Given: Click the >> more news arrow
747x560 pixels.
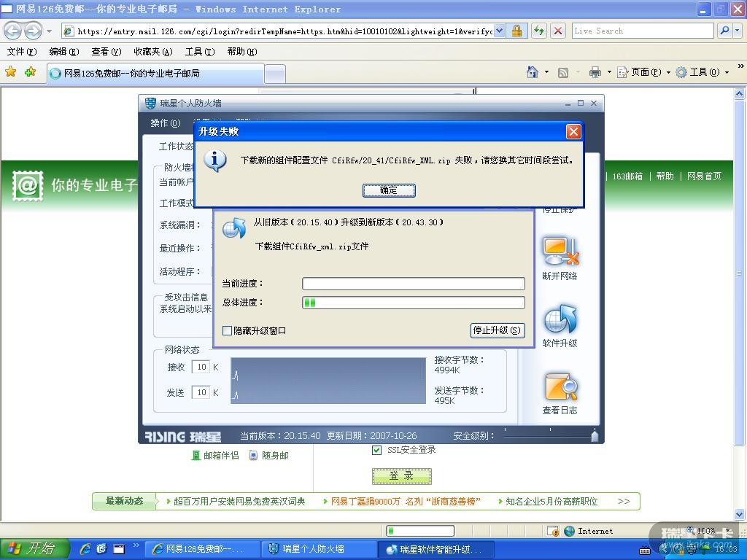Looking at the screenshot, I should [624, 502].
